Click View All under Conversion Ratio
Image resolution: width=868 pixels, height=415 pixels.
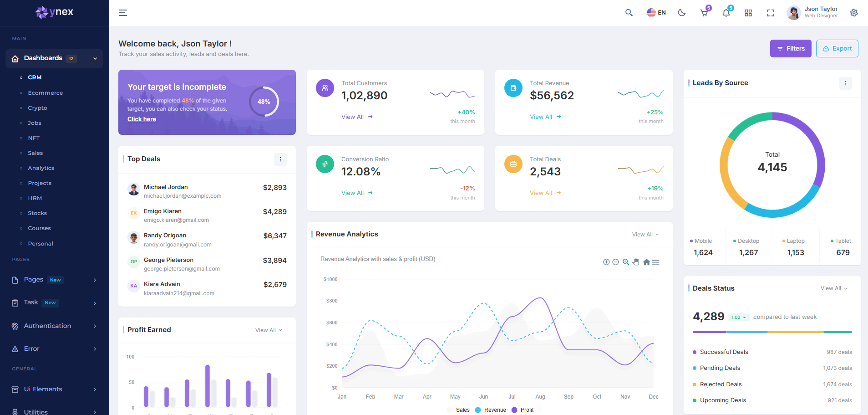coord(357,193)
